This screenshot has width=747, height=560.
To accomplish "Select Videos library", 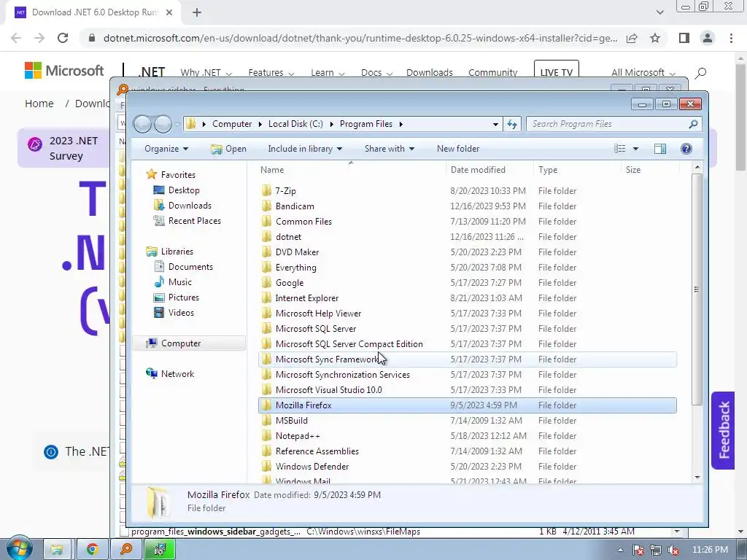I will click(181, 312).
